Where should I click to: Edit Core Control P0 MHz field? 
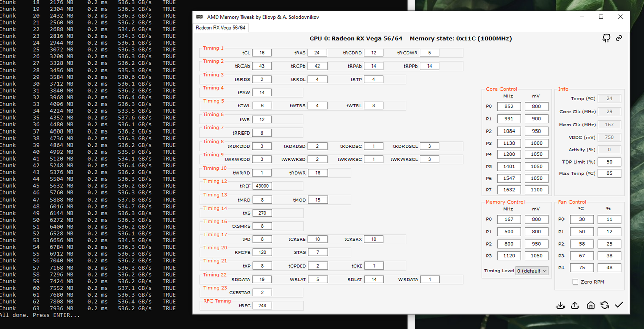pos(509,106)
